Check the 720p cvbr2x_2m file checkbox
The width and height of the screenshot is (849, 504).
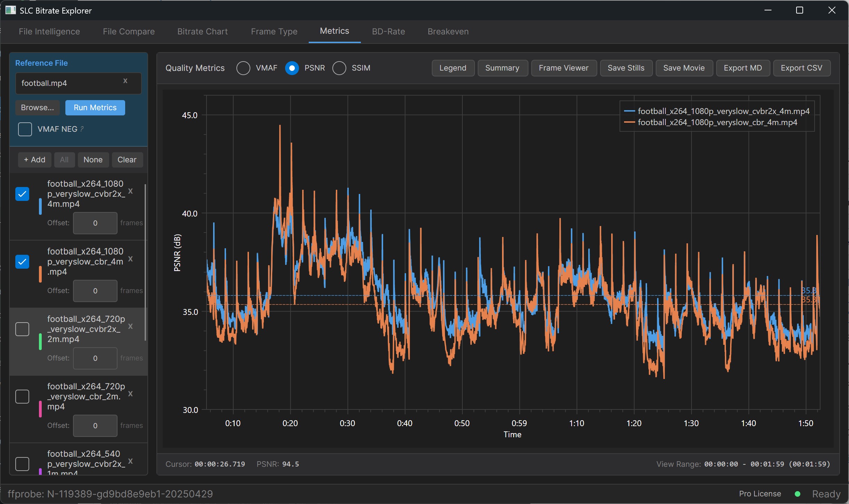coord(22,329)
